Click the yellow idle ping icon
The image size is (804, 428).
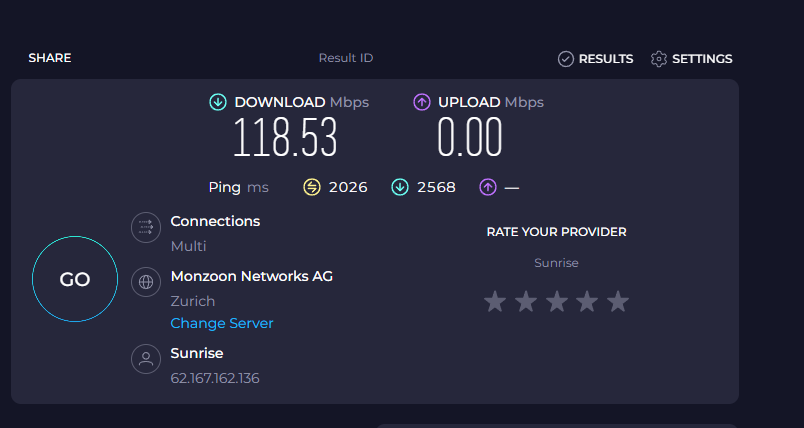pyautogui.click(x=312, y=187)
